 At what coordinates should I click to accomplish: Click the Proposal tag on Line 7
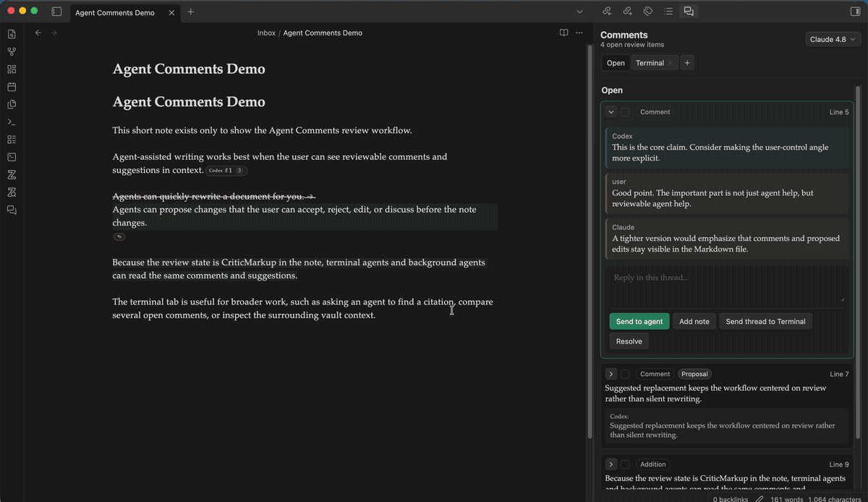tap(694, 374)
